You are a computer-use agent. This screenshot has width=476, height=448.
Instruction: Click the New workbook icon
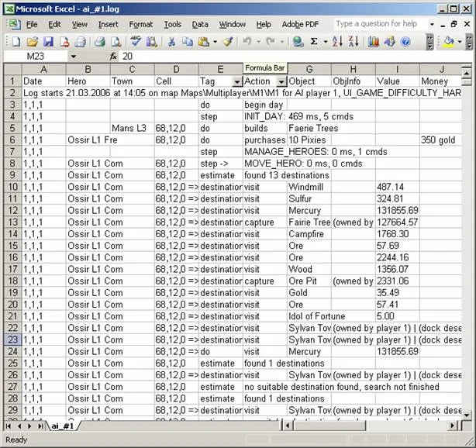click(x=16, y=41)
